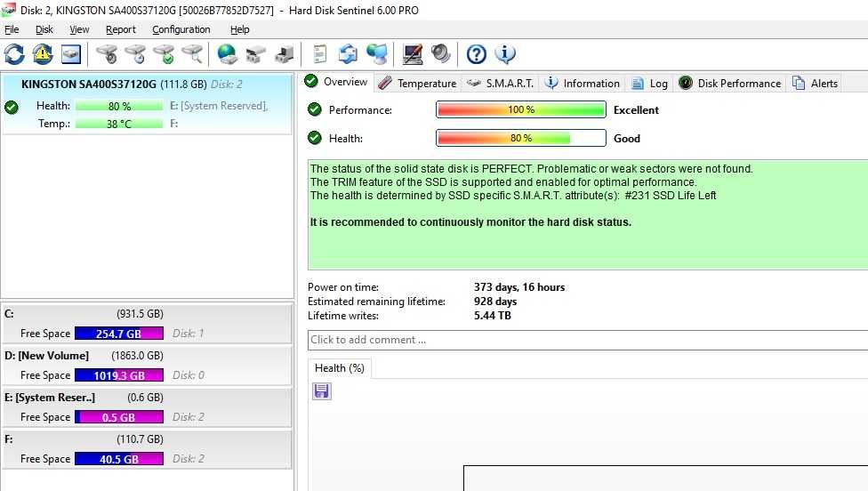This screenshot has height=491, width=868.
Task: Click the disk with two small drives icon
Action: click(255, 54)
